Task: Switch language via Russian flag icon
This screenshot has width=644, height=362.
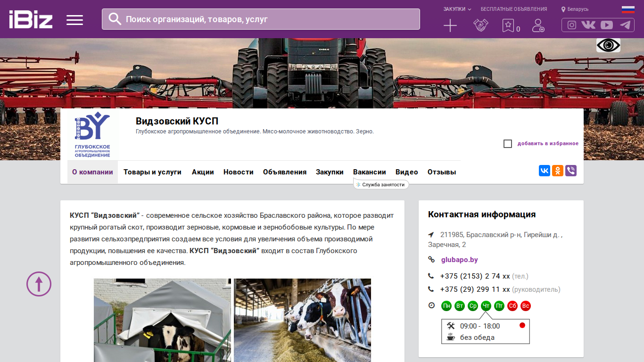Action: point(628,9)
